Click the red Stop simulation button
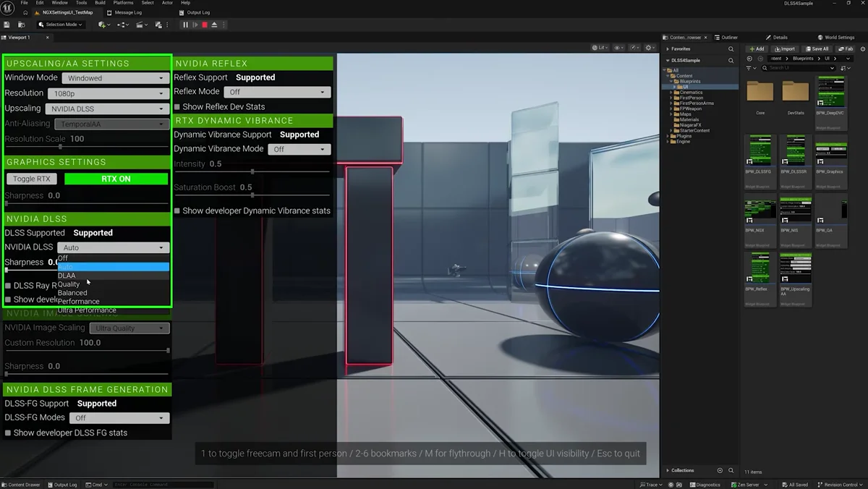Image resolution: width=868 pixels, height=489 pixels. [205, 25]
